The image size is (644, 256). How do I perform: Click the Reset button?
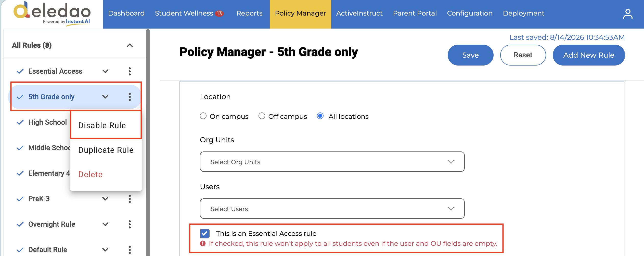point(523,55)
